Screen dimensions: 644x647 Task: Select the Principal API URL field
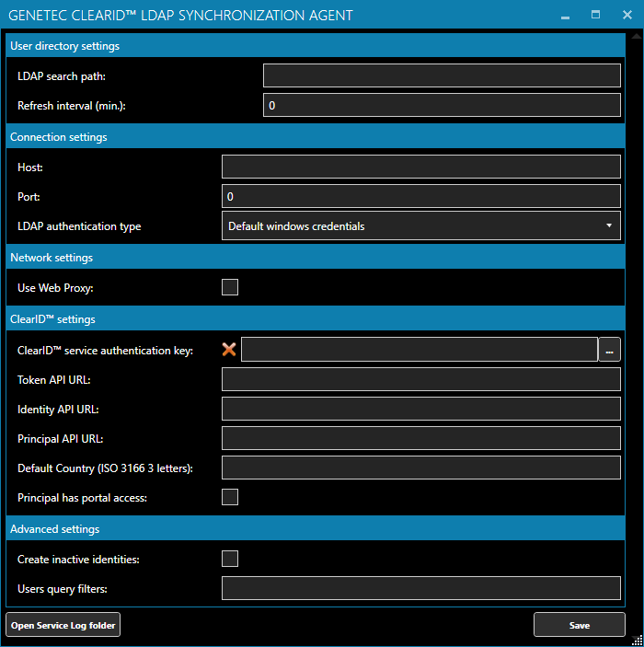(x=420, y=438)
